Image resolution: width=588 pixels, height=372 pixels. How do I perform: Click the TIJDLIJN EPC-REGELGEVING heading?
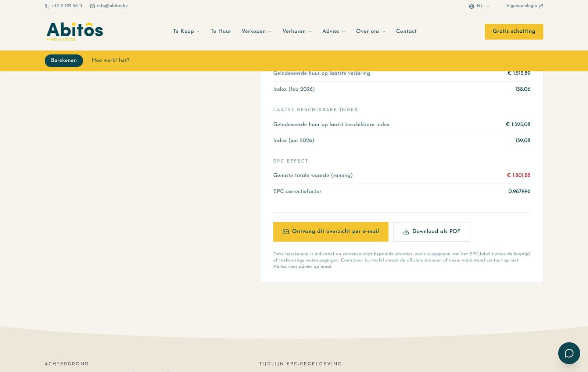click(300, 364)
